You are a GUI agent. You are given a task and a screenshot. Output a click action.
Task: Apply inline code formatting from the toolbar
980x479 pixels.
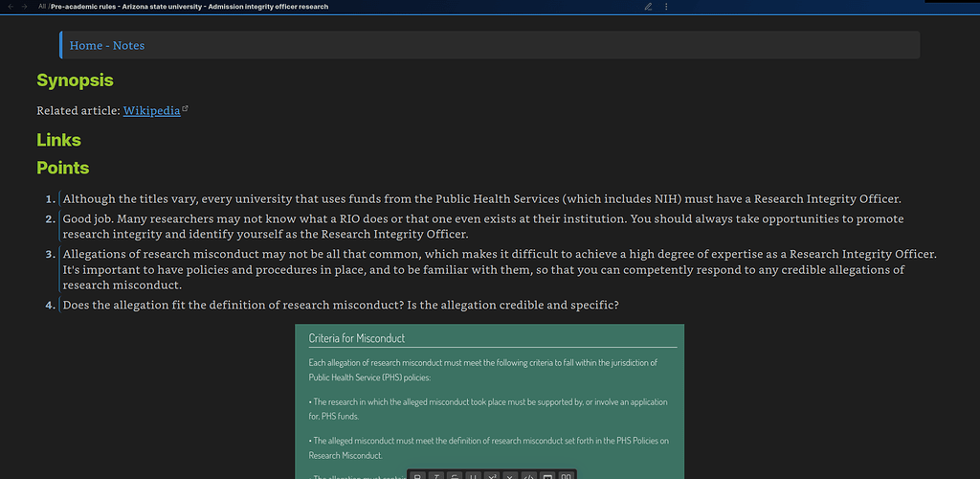[x=528, y=475]
